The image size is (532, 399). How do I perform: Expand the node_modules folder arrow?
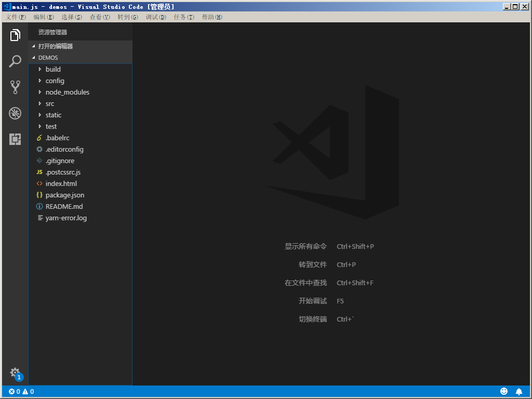tap(39, 92)
